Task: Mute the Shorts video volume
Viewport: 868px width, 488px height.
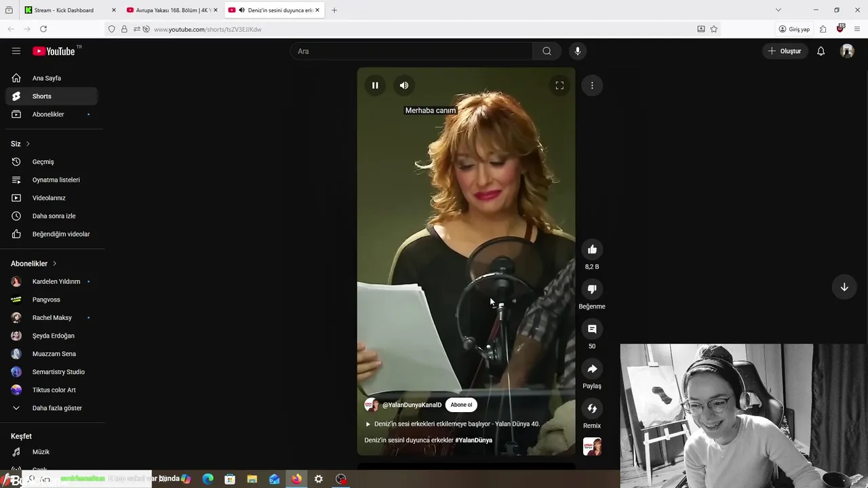Action: [x=404, y=85]
